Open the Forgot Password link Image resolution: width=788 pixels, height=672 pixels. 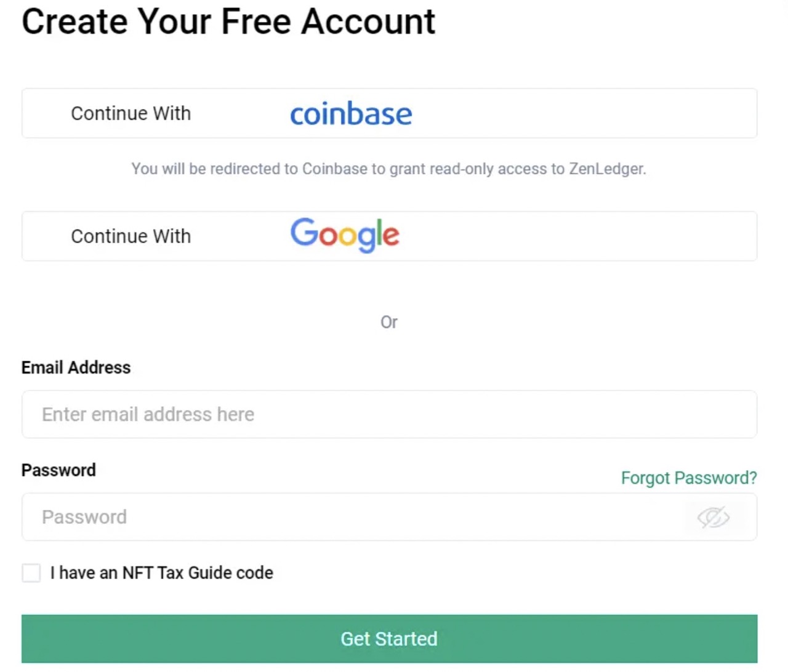tap(689, 478)
